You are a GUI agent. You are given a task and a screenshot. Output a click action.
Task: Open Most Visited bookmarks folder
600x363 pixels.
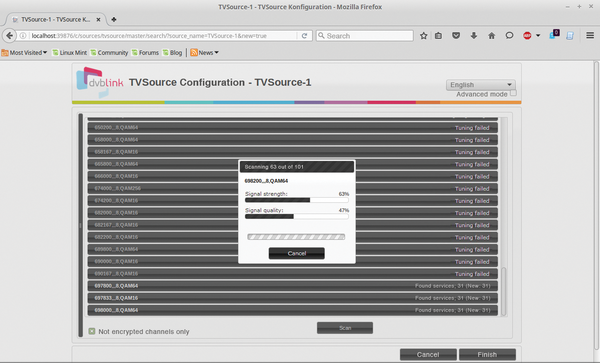tap(24, 52)
